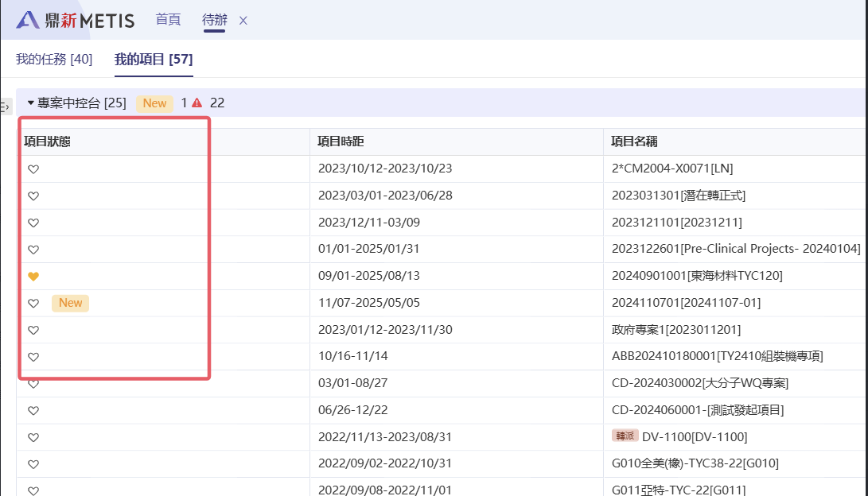Screen dimensions: 868x496
Task: Click the red warning triangle icon
Action: click(197, 103)
